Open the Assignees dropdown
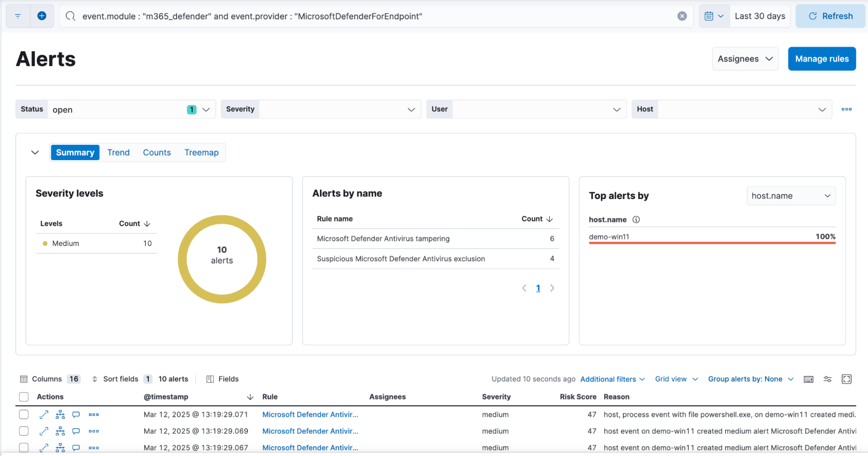The image size is (868, 456). pos(745,59)
